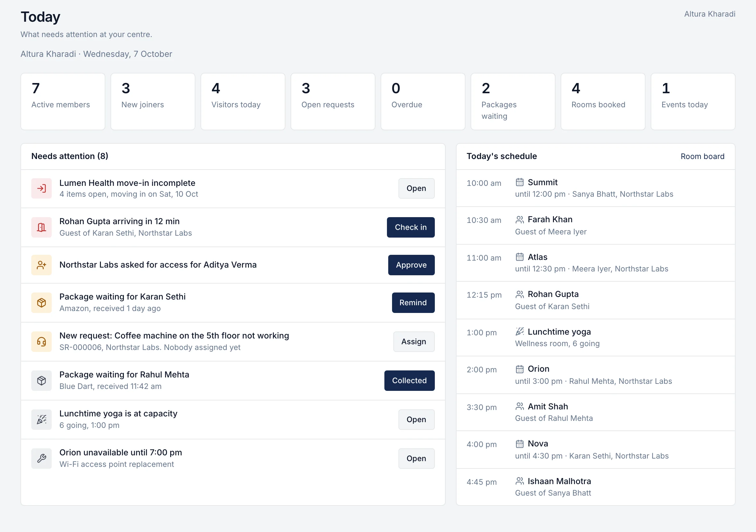The image size is (756, 532).
Task: Approve access for Aditya Verma
Action: click(411, 265)
